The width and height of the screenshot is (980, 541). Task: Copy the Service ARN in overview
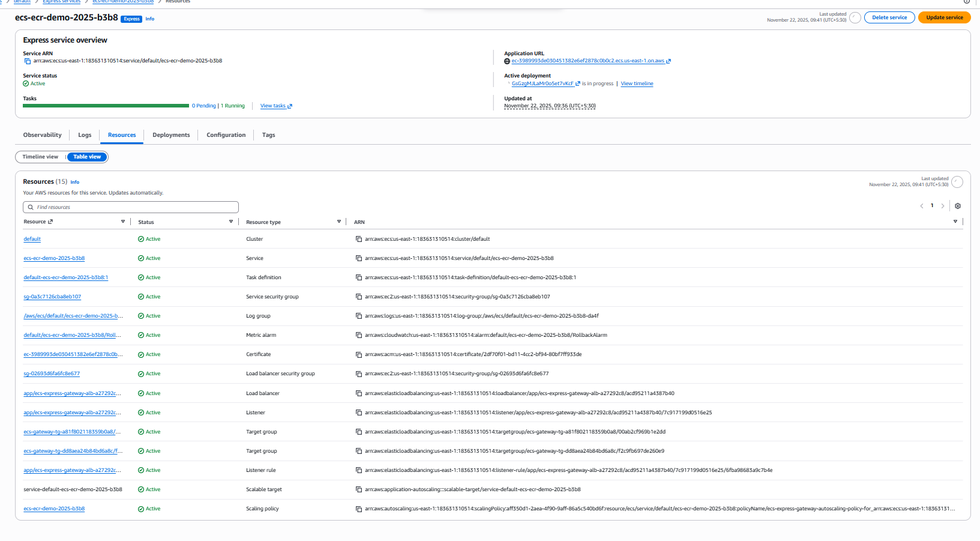[28, 61]
